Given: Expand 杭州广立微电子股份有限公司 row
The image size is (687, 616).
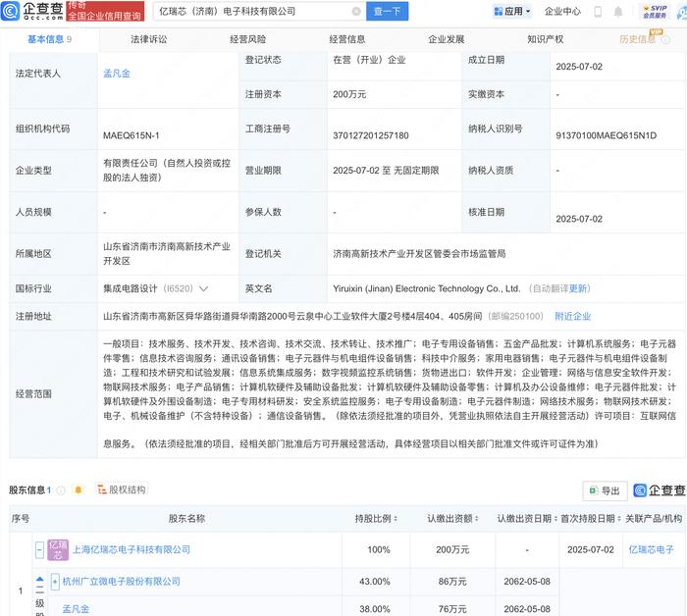Looking at the screenshot, I should [55, 582].
